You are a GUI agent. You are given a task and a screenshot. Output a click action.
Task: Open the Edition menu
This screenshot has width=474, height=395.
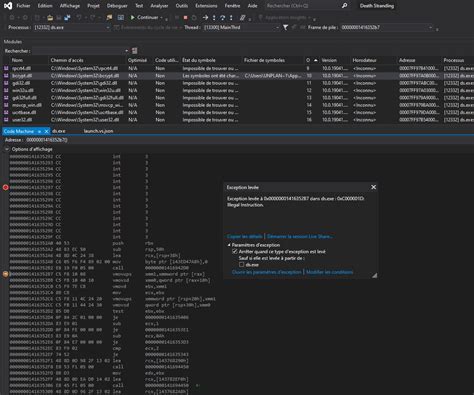(45, 6)
